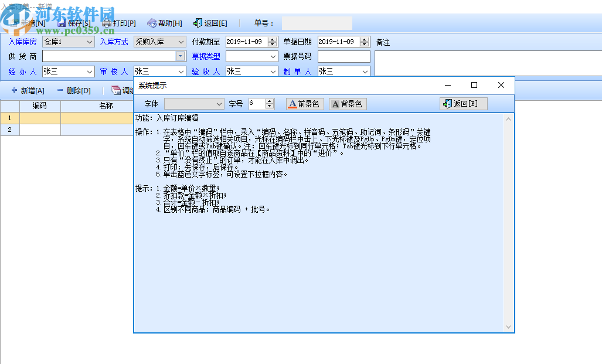Click the document date field 2019-11-09
602x364 pixels.
click(339, 42)
